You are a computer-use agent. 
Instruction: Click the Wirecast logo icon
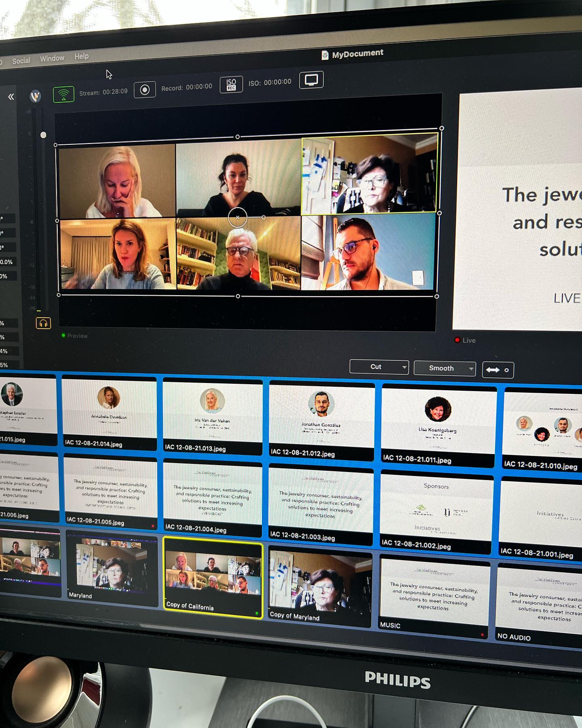point(36,96)
